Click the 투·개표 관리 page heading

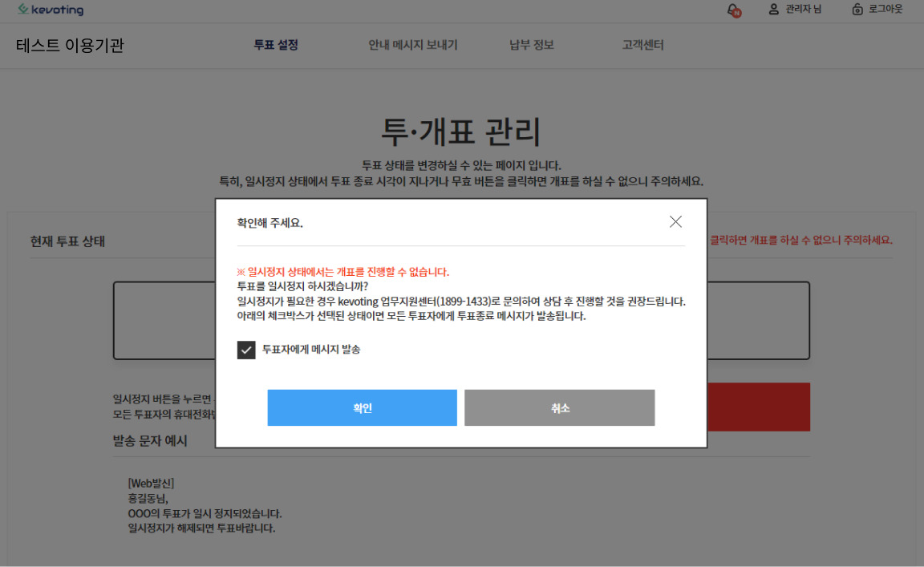(461, 132)
